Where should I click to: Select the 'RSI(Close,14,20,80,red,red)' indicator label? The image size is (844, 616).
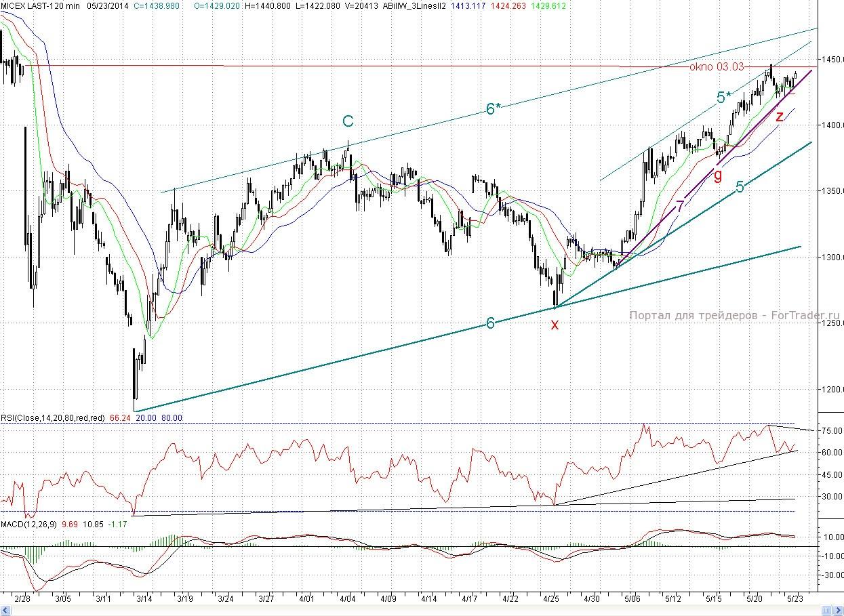click(53, 419)
